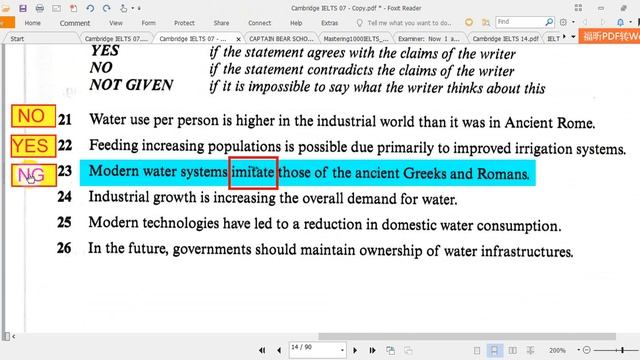Switch to the CAPTAIN BEAR SCHO... tab
Screen dimensions: 640x360
point(281,39)
